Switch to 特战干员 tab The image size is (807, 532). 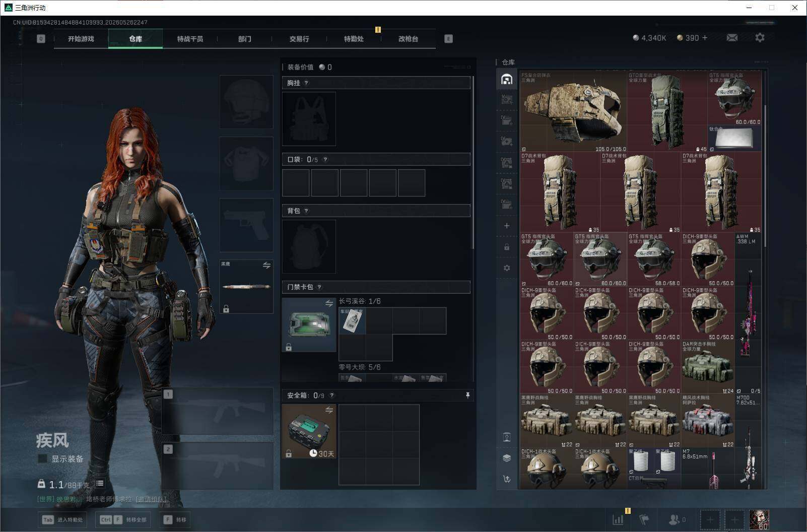190,39
